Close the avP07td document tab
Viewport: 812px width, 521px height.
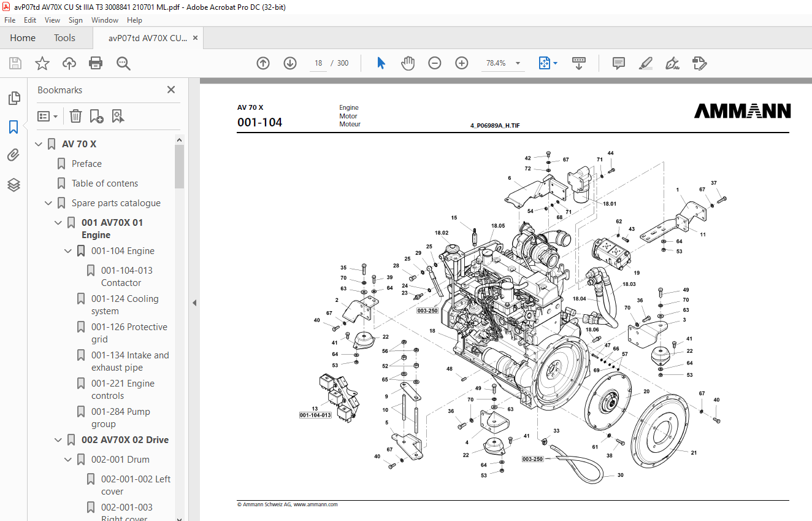click(195, 38)
